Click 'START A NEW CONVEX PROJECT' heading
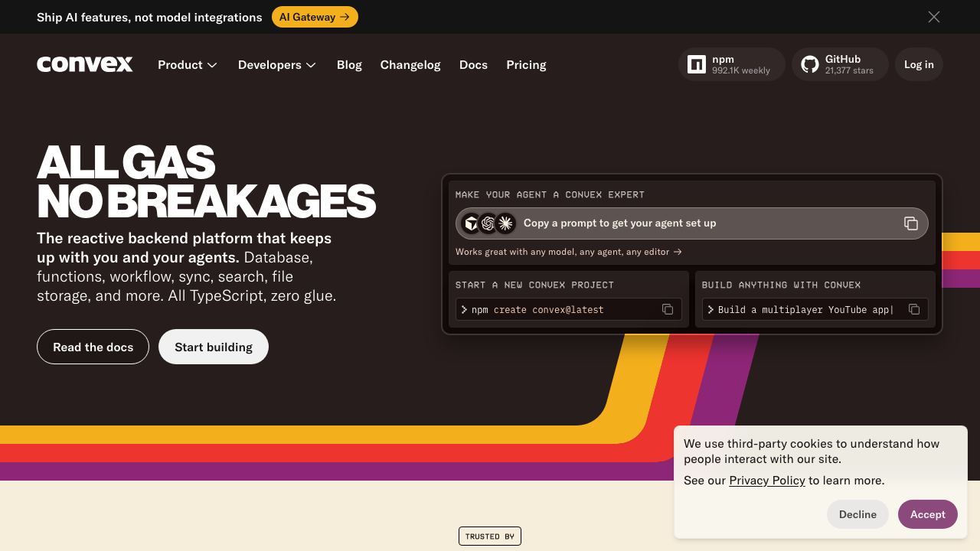The width and height of the screenshot is (980, 551). click(x=534, y=285)
